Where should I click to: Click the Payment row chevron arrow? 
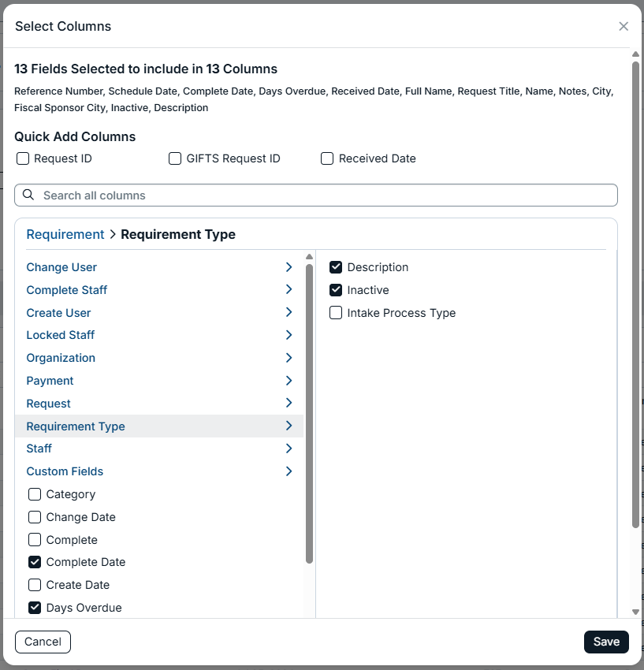pyautogui.click(x=288, y=380)
